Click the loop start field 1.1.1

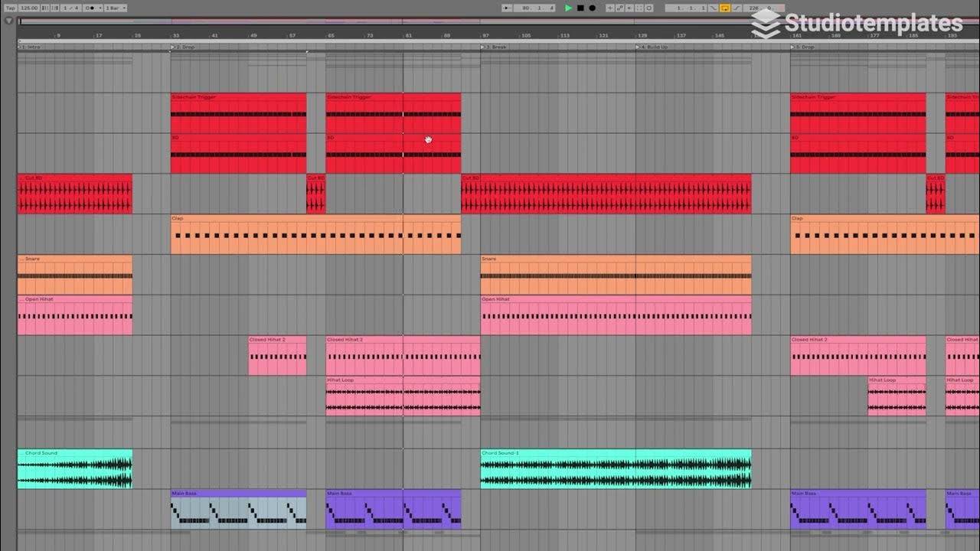coord(686,8)
